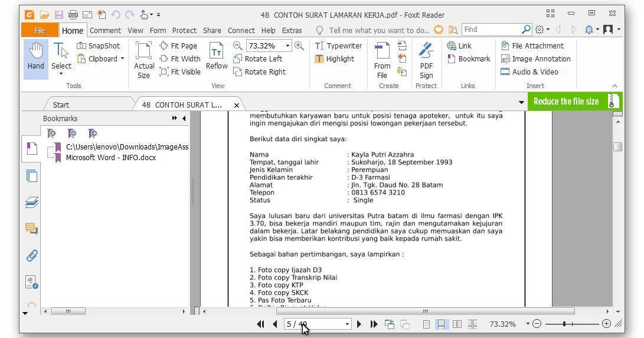Insert a Link
Viewport: 644px width, 338px height.
pyautogui.click(x=459, y=45)
